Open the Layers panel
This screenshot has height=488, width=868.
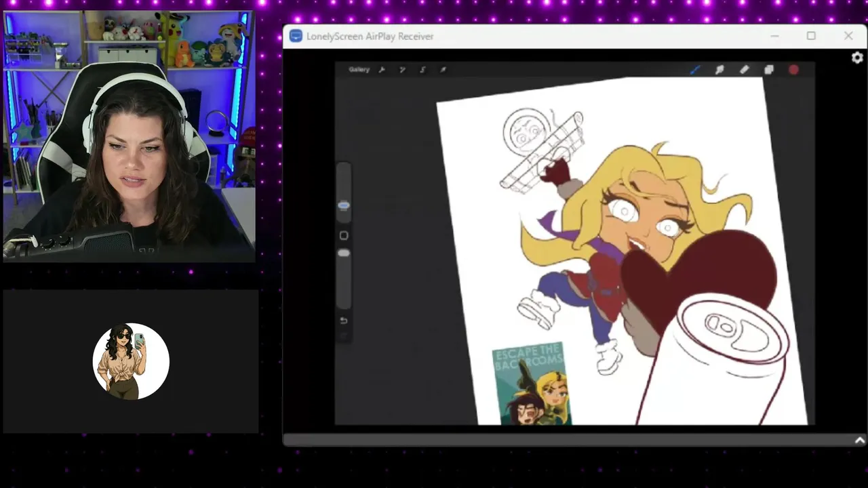coord(769,69)
